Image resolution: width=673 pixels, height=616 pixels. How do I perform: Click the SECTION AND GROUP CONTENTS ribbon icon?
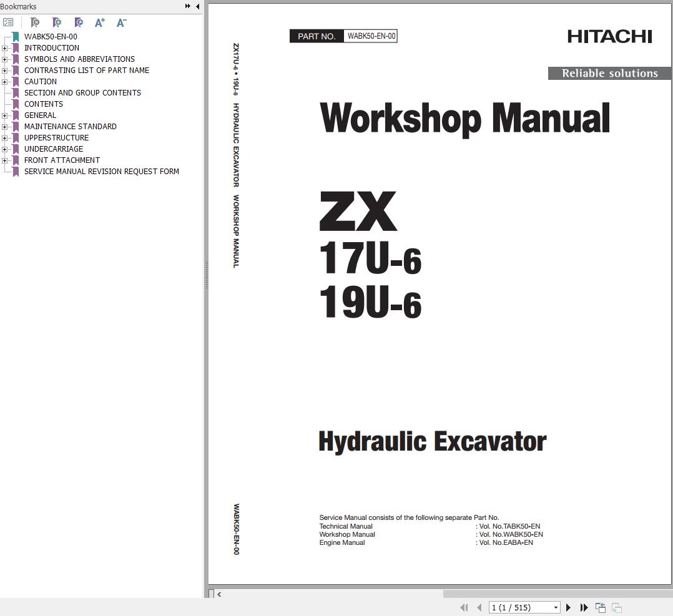click(16, 93)
